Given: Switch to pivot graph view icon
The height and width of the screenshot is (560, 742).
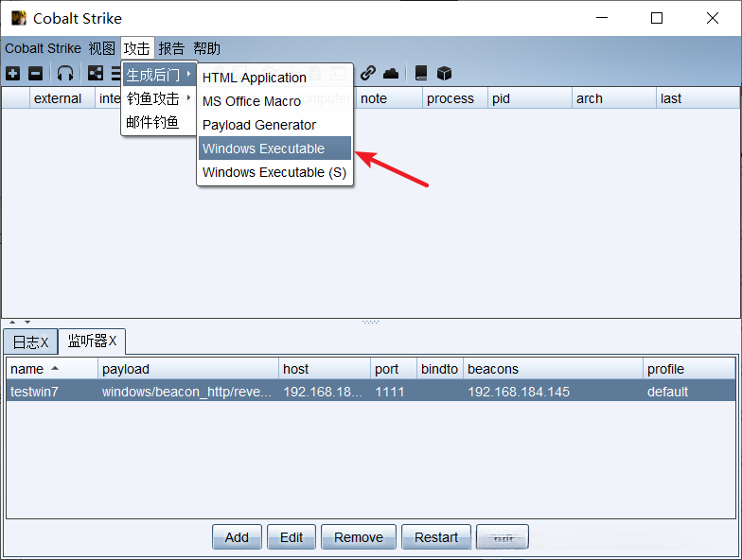Looking at the screenshot, I should 96,74.
